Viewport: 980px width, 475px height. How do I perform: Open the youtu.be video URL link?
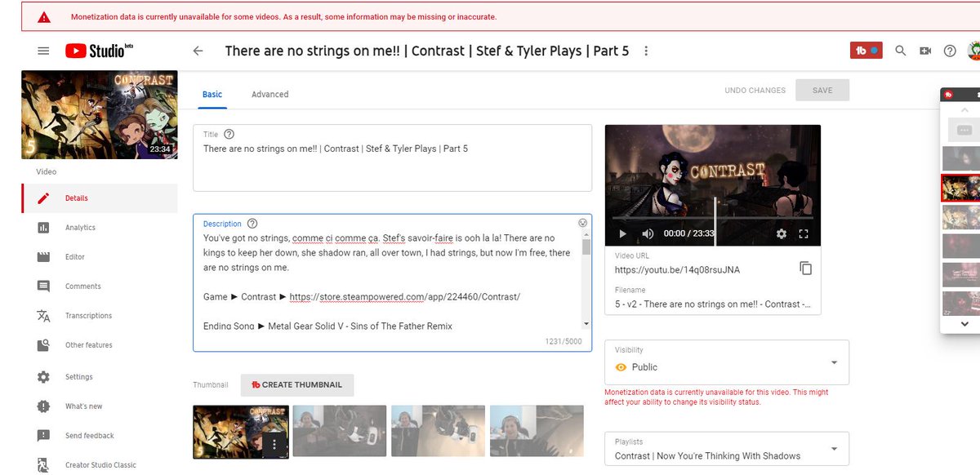point(678,269)
